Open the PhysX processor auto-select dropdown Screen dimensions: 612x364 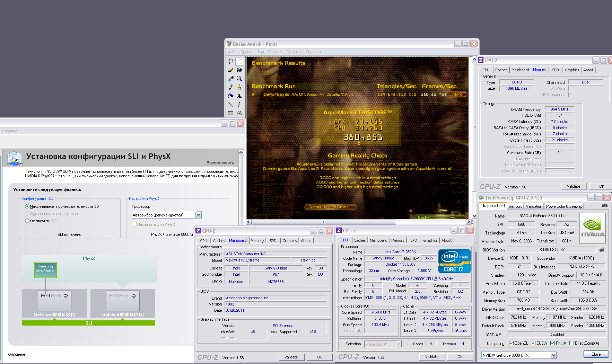tap(198, 215)
